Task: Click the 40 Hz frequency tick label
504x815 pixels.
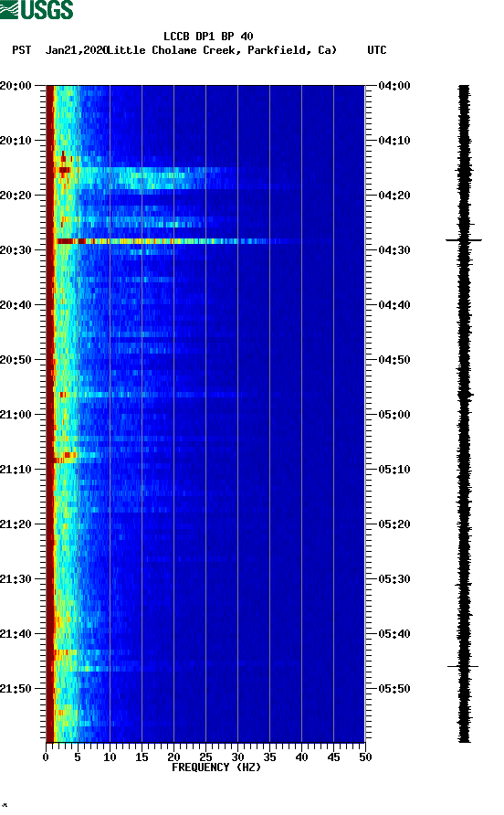Action: click(x=301, y=757)
